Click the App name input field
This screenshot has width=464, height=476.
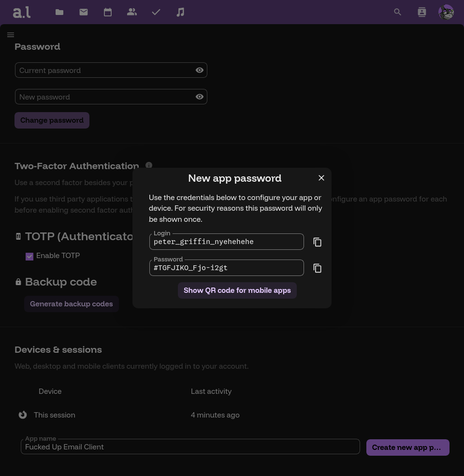pyautogui.click(x=190, y=447)
